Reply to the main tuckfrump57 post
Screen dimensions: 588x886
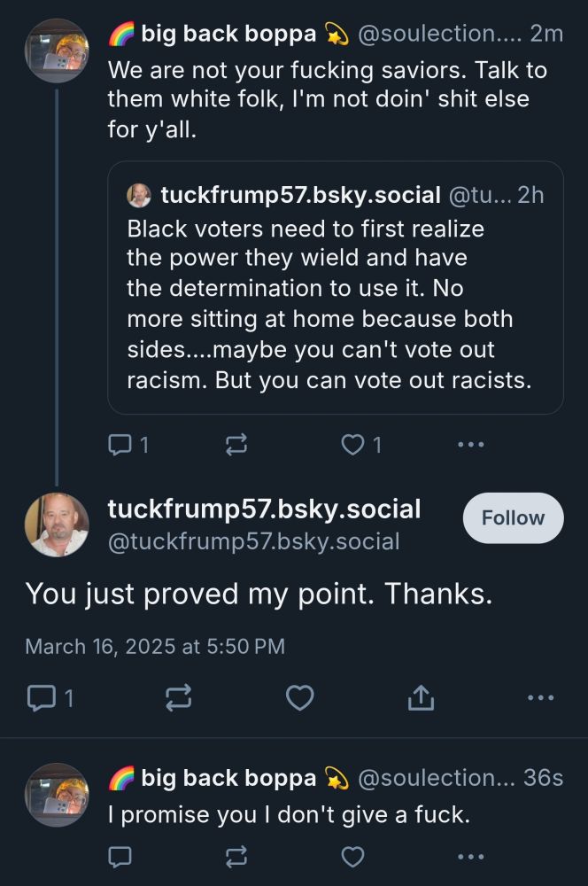click(x=40, y=699)
